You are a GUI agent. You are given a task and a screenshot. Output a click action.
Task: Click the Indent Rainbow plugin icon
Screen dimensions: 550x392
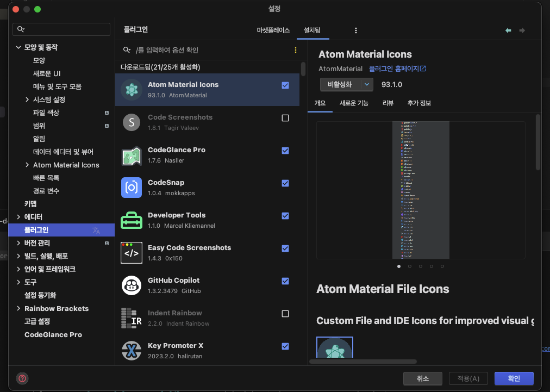(x=132, y=318)
